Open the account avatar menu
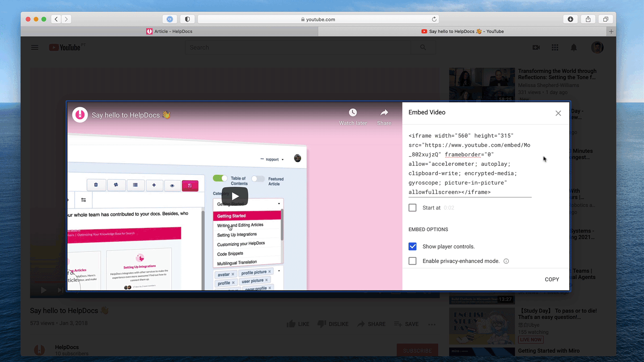The image size is (644, 362). 597,47
